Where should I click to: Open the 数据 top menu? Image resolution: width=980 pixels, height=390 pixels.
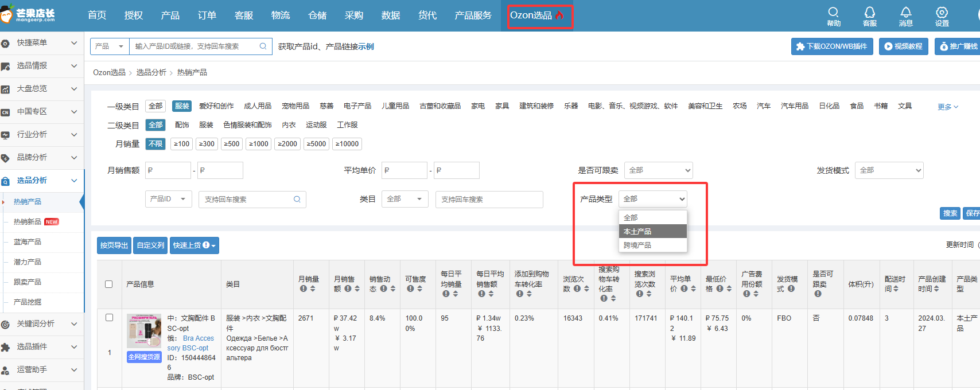391,15
